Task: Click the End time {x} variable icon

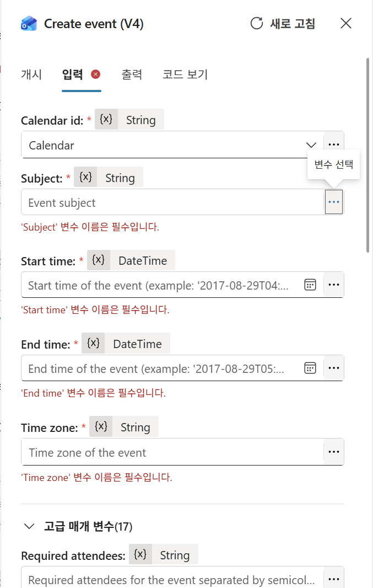Action: [93, 343]
